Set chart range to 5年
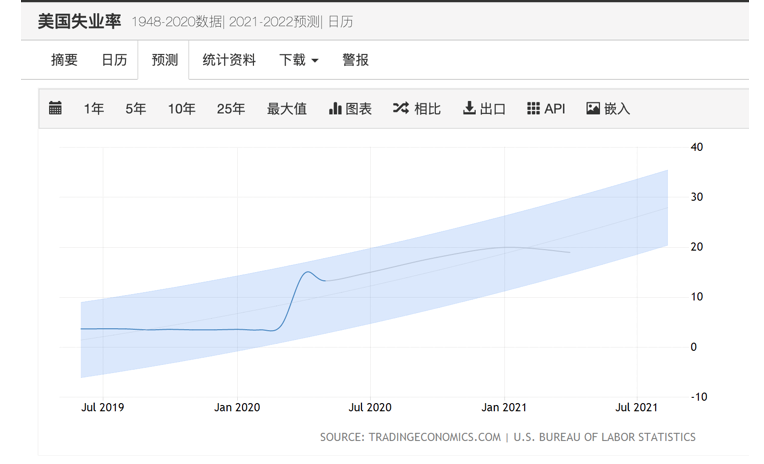 pos(135,109)
